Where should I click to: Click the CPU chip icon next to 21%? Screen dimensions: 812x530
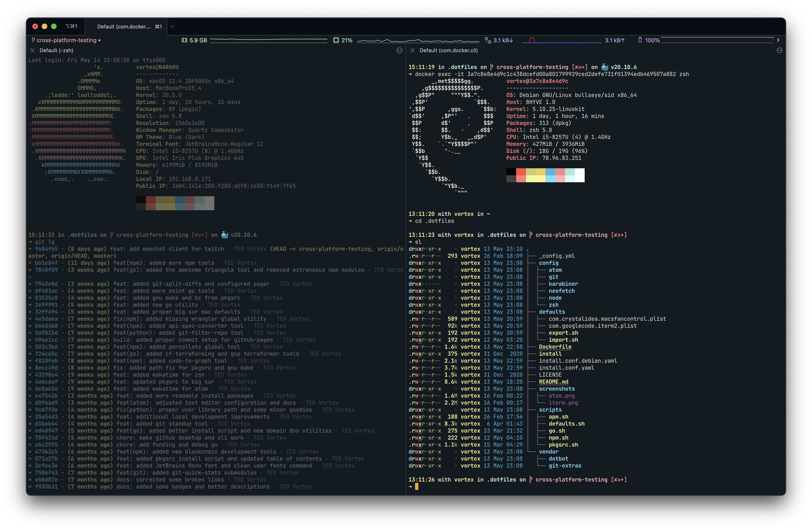[x=336, y=40]
